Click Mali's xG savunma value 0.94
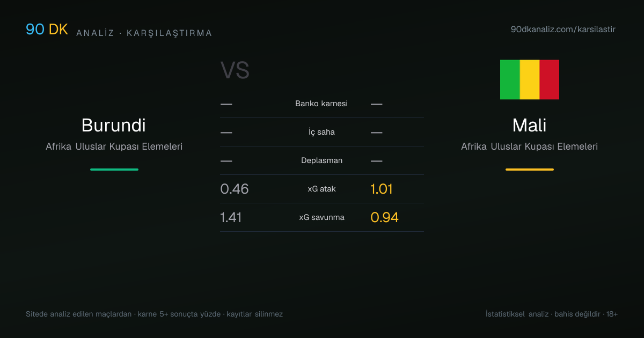 384,217
